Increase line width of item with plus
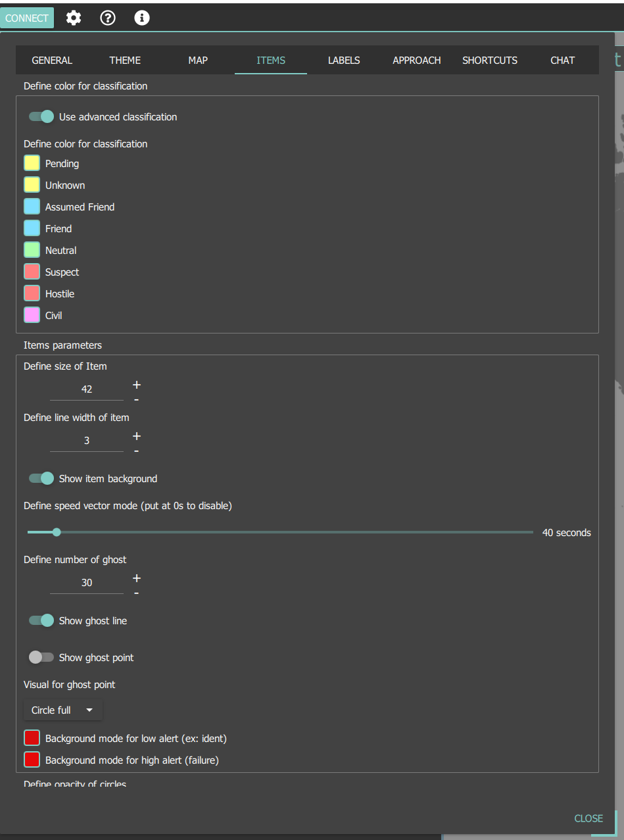The width and height of the screenshot is (624, 840). pyautogui.click(x=137, y=436)
